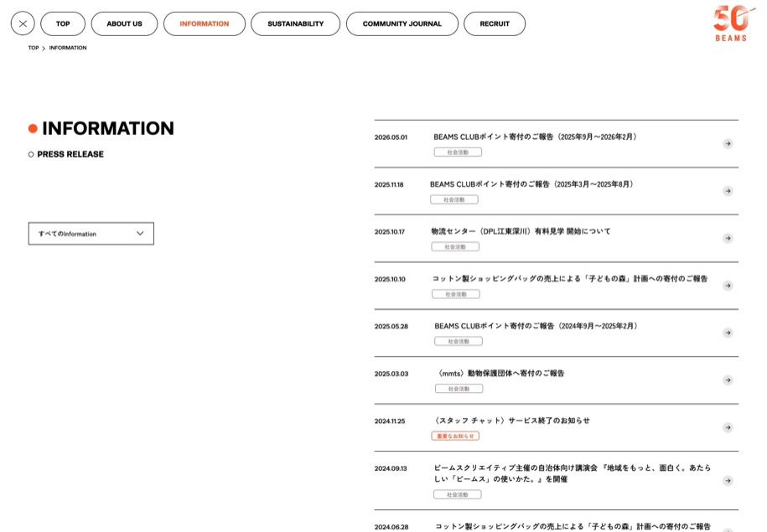Click arrow icon for 2025.10.17 news entry
Screen dimensions: 767x532
(x=728, y=238)
